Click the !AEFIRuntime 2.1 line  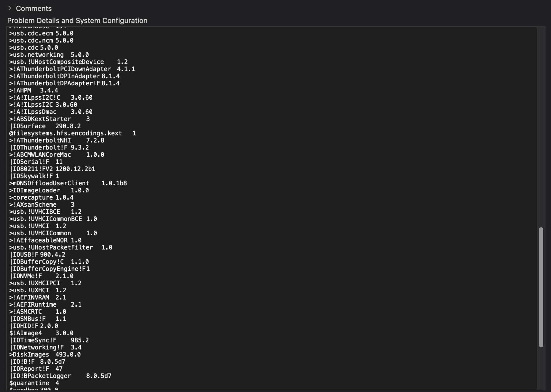45,305
